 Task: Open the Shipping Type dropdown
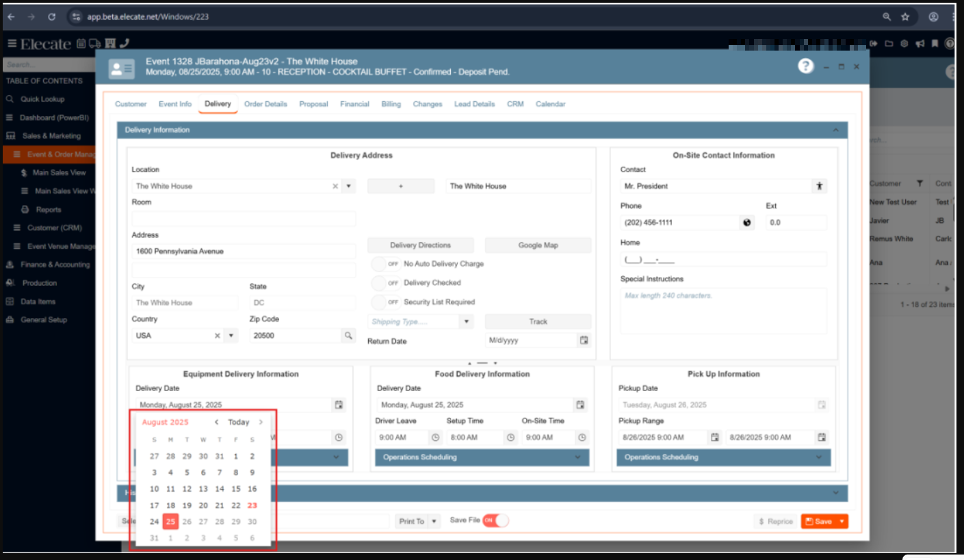(467, 321)
